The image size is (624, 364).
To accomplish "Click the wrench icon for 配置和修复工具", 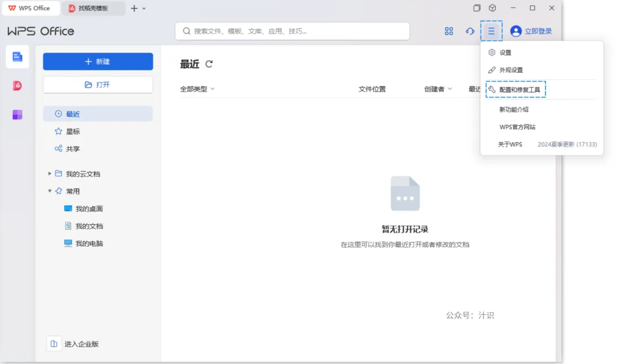I will pos(492,90).
